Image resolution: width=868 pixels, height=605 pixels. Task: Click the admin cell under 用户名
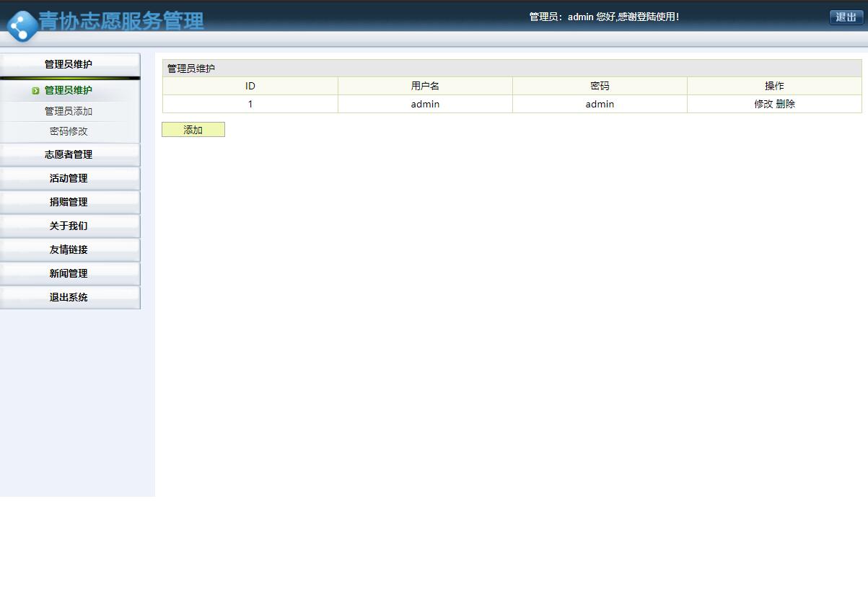tap(426, 104)
